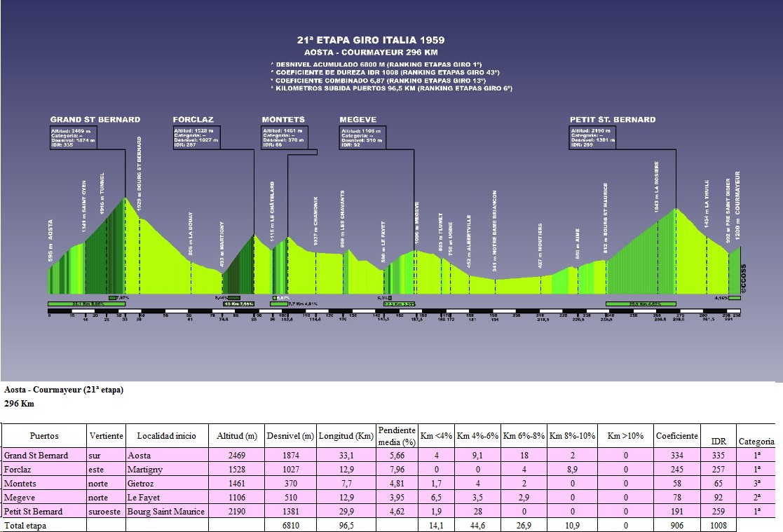Screen dimensions: 783x532
Task: Click the Coeficiente column header
Action: click(676, 435)
